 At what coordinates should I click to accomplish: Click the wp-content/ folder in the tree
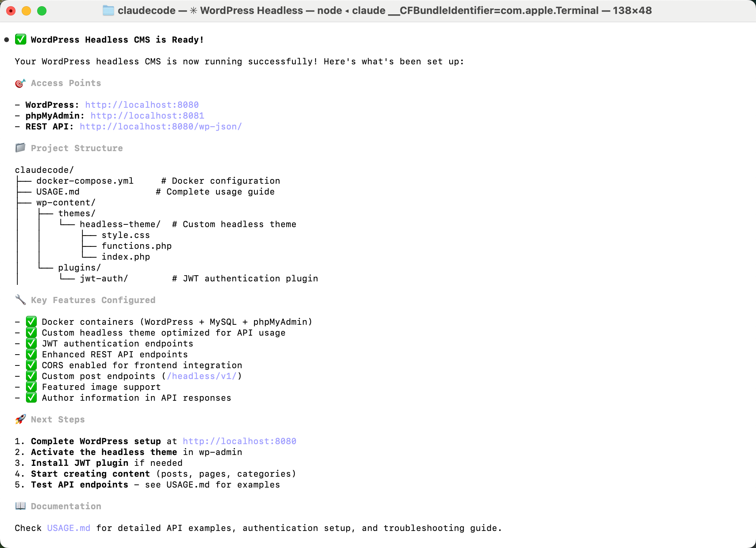(66, 203)
